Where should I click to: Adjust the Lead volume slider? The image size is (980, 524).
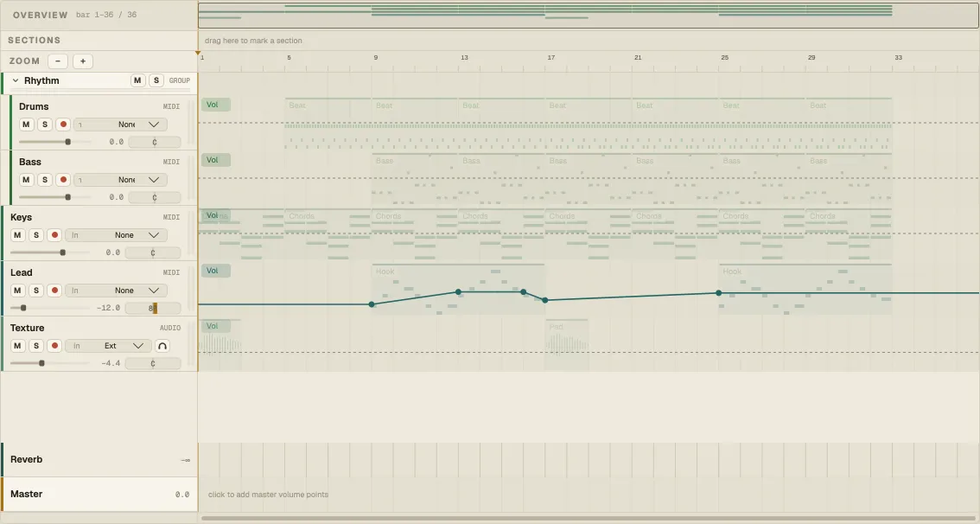click(50, 308)
